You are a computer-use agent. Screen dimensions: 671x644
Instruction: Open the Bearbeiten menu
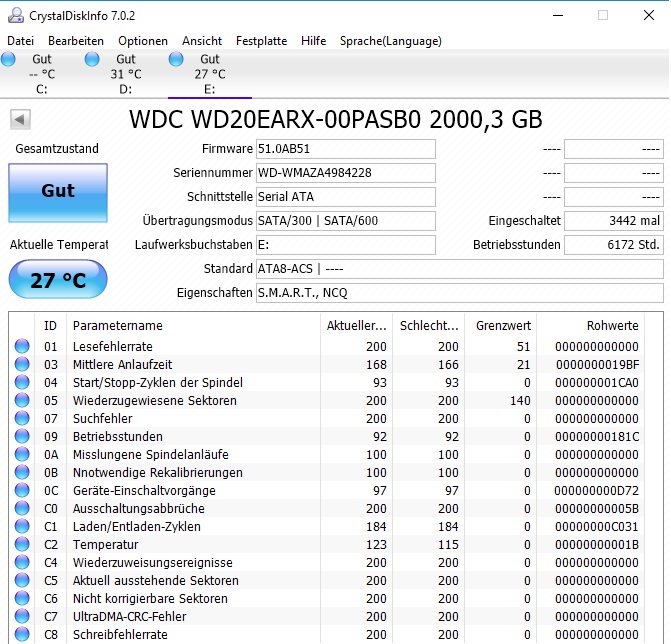[x=76, y=41]
